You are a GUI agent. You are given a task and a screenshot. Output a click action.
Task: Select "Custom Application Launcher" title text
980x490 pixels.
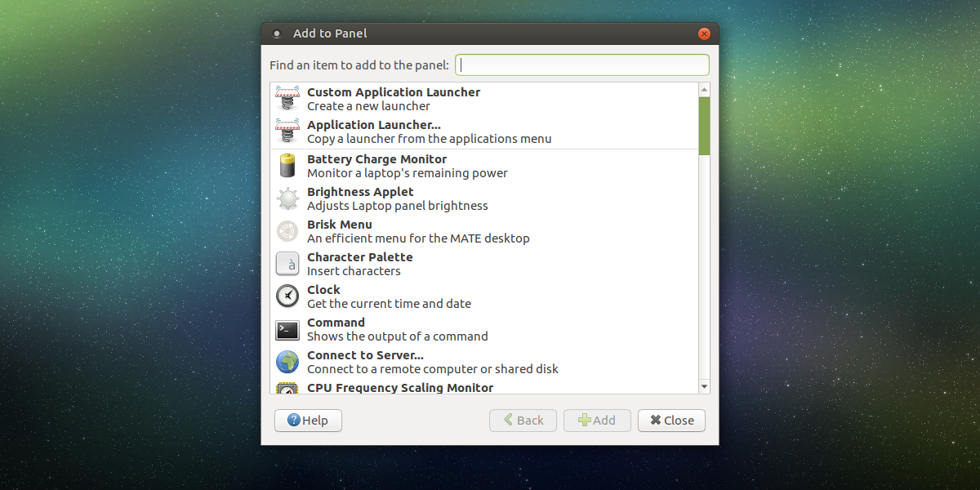[394, 92]
